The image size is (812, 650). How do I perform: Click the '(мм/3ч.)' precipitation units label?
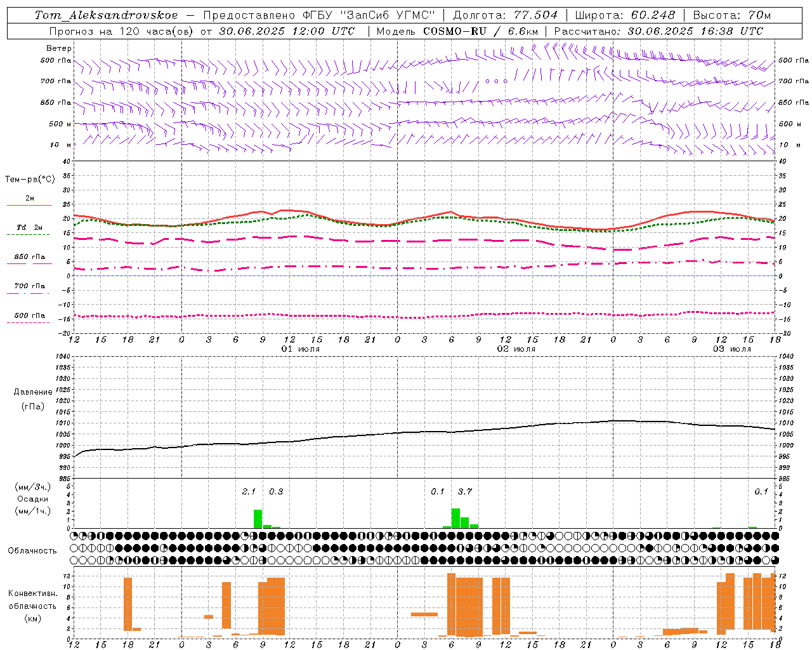[33, 487]
